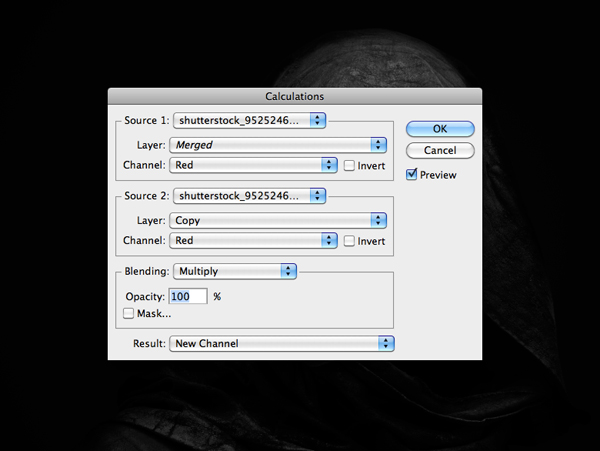The image size is (600, 451).
Task: Expand the Source 2 Channel dropdown
Action: coord(253,241)
